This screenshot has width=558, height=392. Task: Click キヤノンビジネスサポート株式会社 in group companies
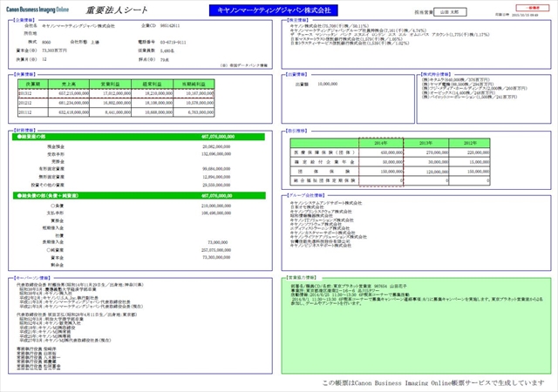pyautogui.click(x=321, y=246)
